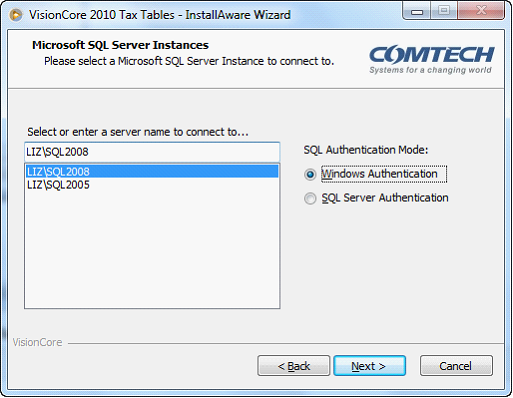Choose SQL Server Authentication option
This screenshot has height=398, width=513.
coord(376,198)
